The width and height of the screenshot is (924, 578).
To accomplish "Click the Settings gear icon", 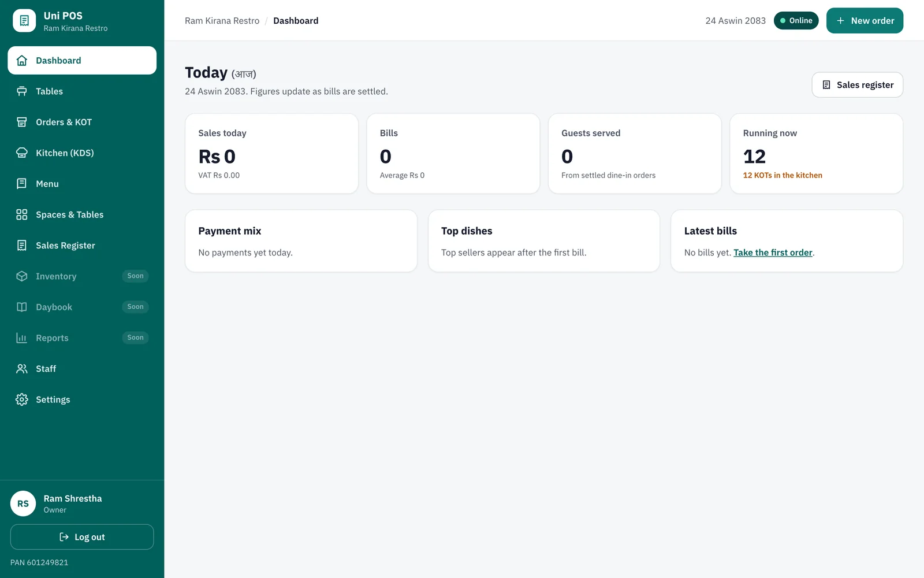I will (22, 399).
